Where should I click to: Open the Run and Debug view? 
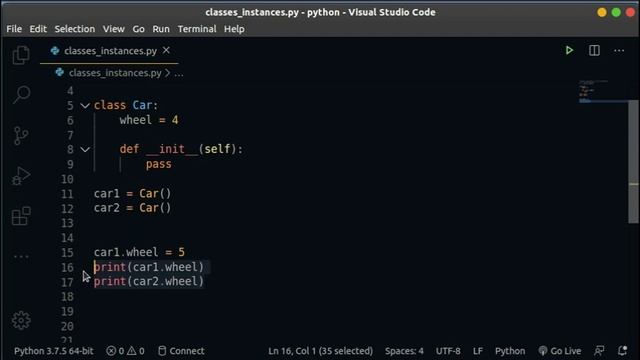[x=21, y=176]
